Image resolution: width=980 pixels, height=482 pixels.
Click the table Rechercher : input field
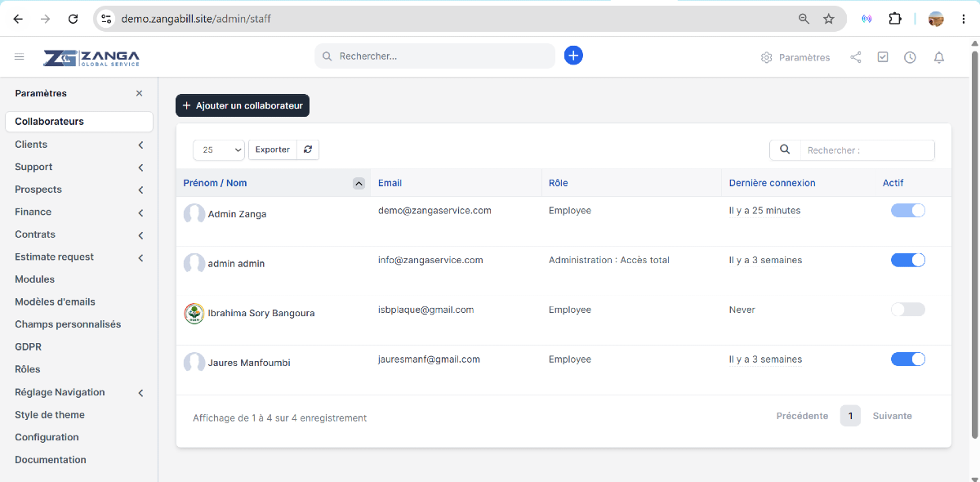(867, 150)
